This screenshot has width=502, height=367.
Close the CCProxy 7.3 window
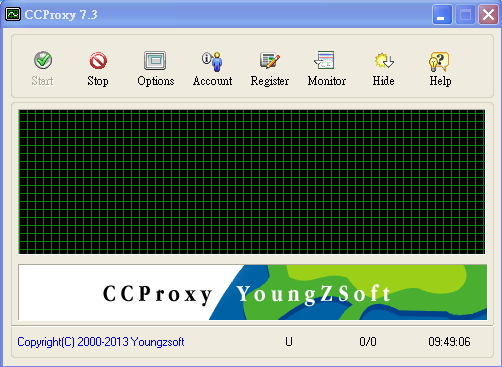click(x=488, y=14)
